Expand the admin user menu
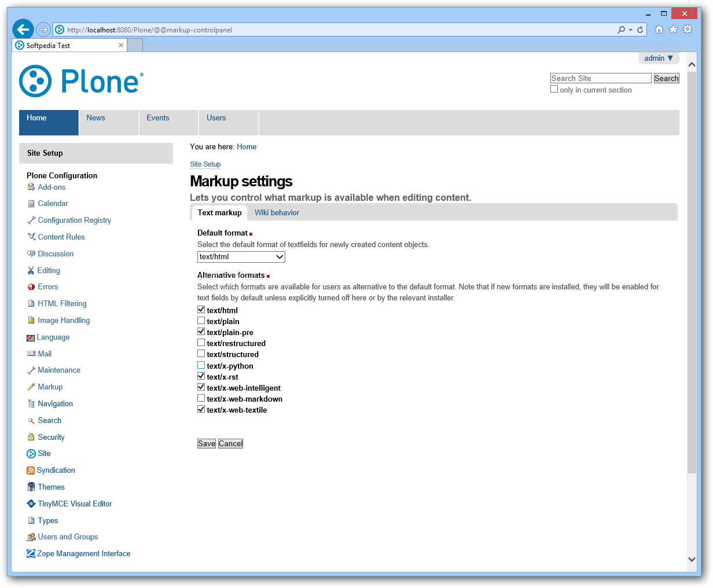The image size is (713, 588). [659, 58]
